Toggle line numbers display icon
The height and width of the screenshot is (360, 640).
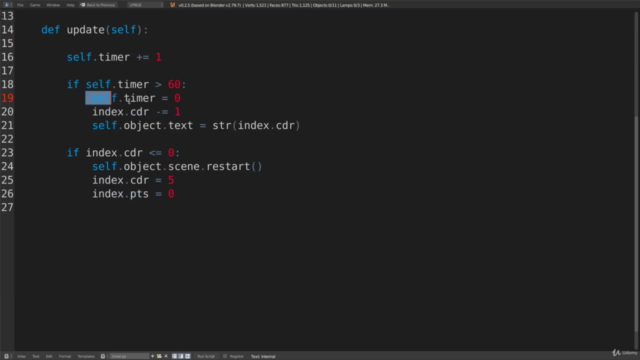pos(174,356)
